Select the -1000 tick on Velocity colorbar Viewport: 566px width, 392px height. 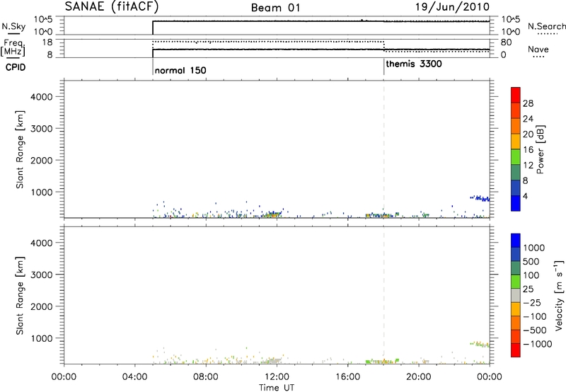click(x=538, y=344)
